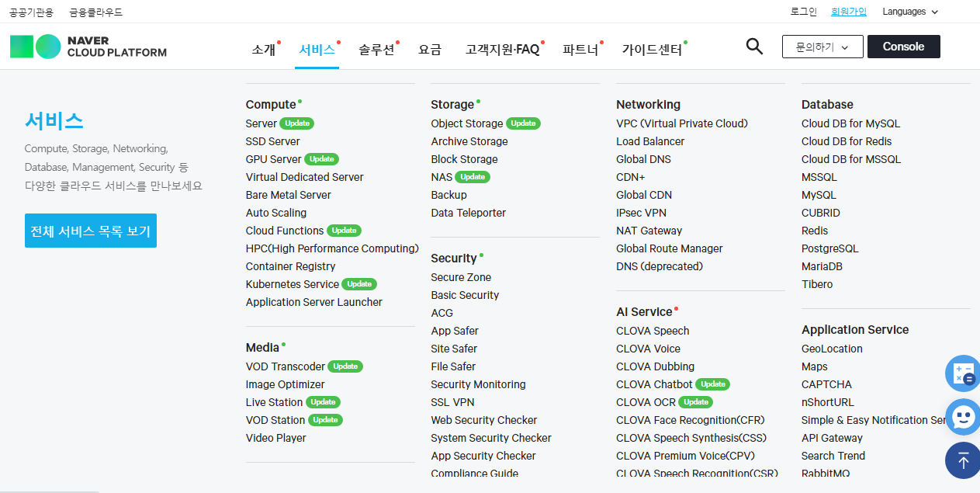Open the 소개 menu

coord(264,50)
